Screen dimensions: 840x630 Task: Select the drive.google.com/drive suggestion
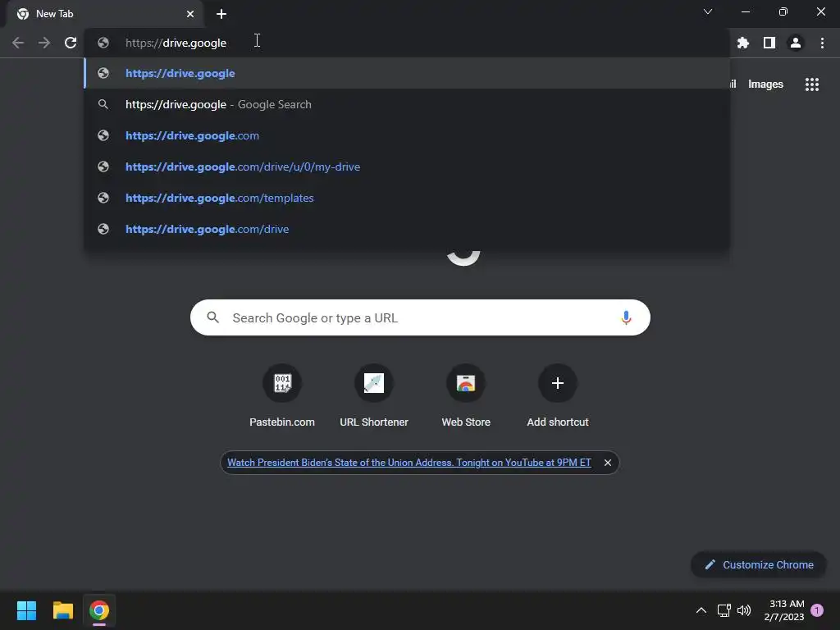tap(407, 229)
